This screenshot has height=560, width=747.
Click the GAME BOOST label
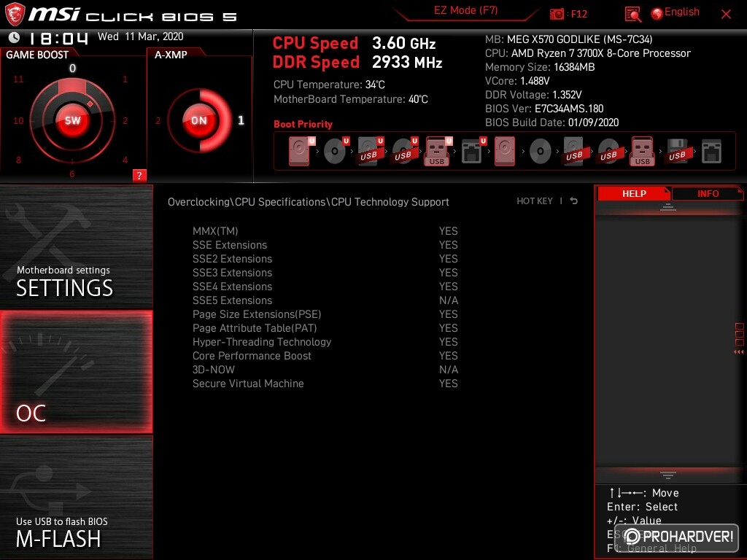[37, 55]
